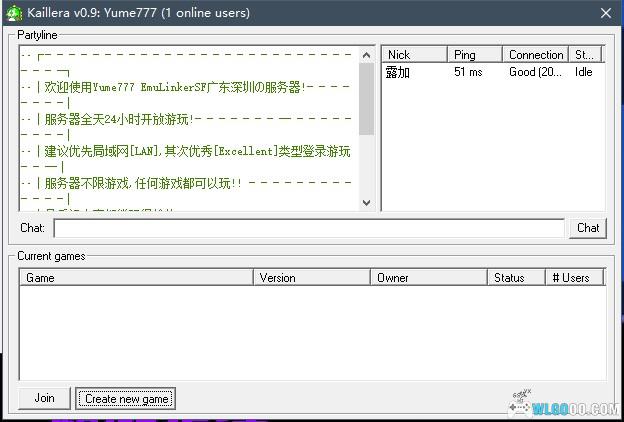This screenshot has width=624, height=422.
Task: Click the Good (20... connection value
Action: pos(535,72)
